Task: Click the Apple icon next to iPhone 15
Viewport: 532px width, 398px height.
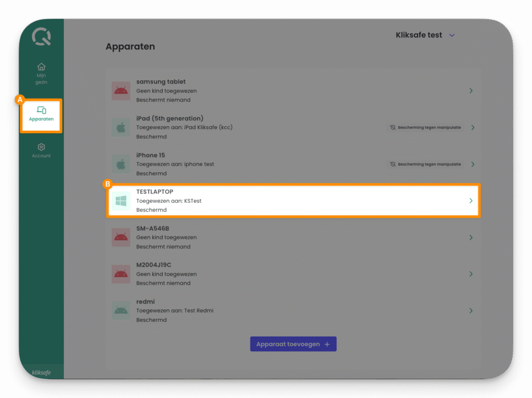Action: (x=121, y=164)
